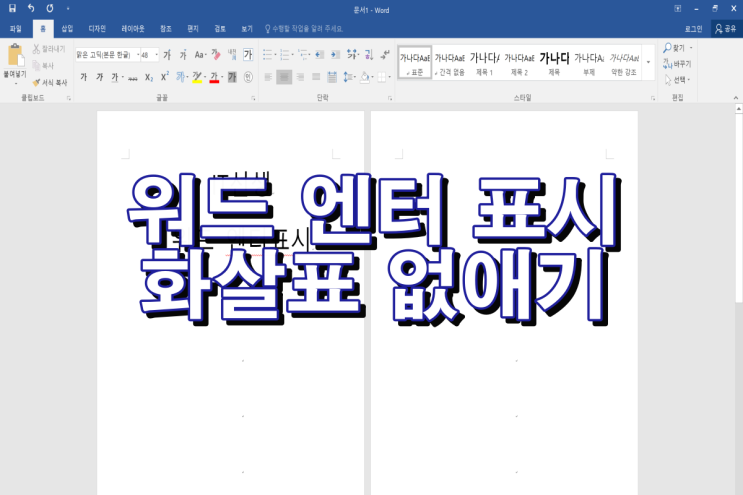Select the Format Painter (서식 복사) tool
This screenshot has height=495, width=743.
(x=49, y=82)
